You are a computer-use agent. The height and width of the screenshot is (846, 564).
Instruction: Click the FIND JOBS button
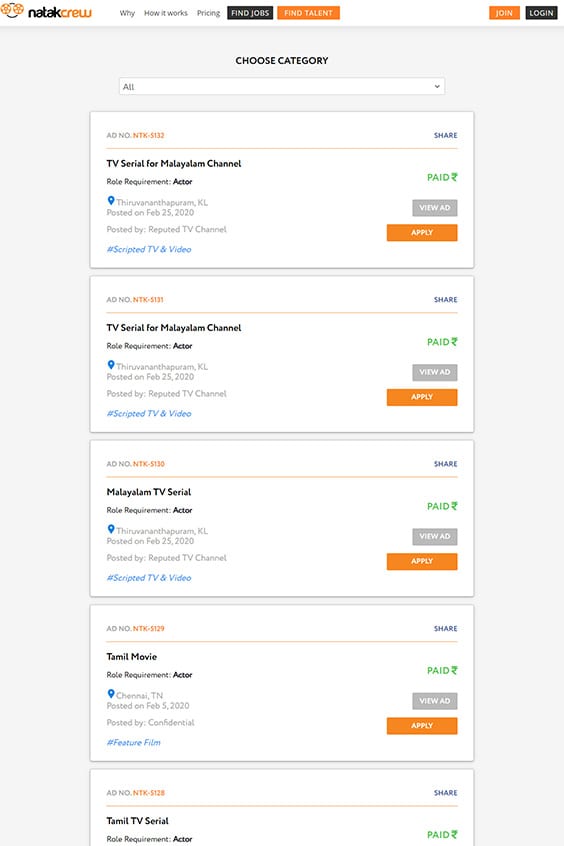pyautogui.click(x=250, y=13)
